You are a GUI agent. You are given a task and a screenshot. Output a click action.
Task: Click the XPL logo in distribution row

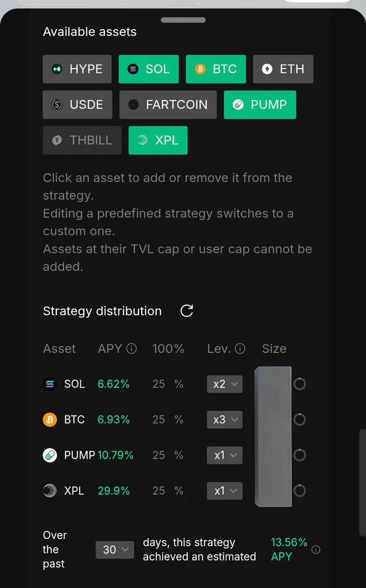click(50, 490)
